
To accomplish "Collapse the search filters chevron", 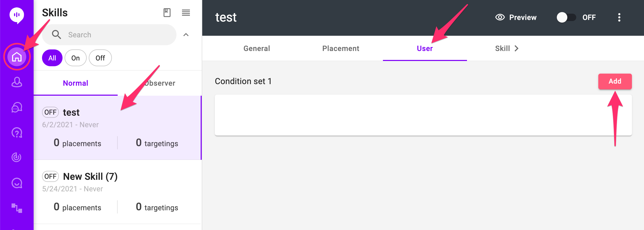I will pos(186,35).
